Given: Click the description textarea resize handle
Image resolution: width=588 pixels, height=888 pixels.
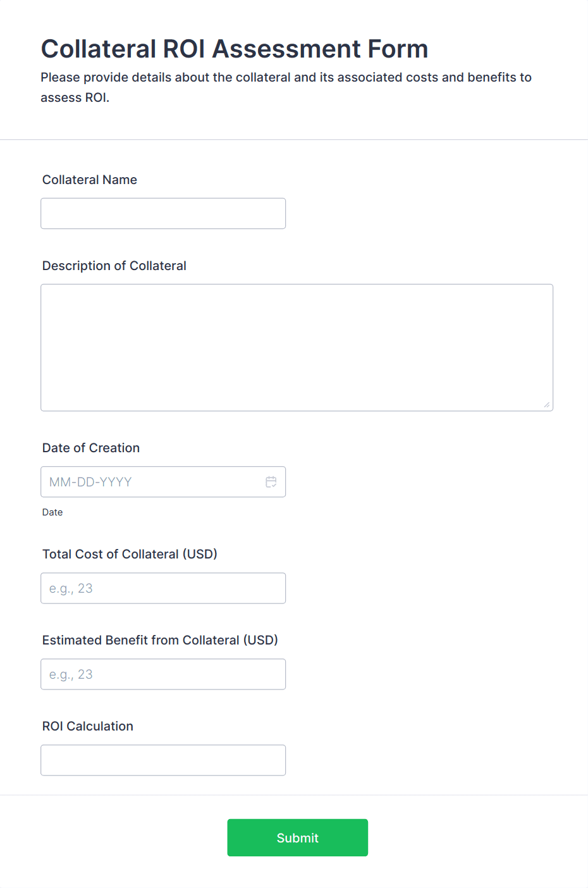Looking at the screenshot, I should click(x=546, y=405).
